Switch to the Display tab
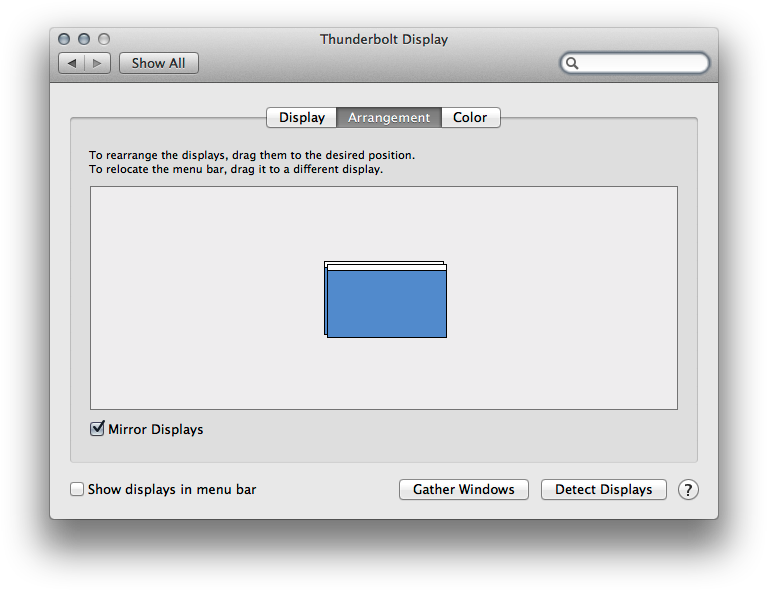Screen dimensions: 767x590 tap(301, 117)
